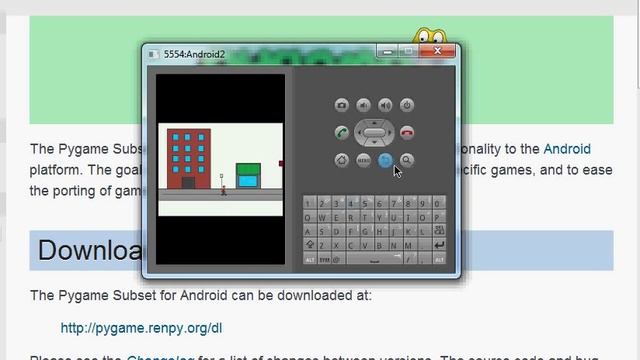Click the SYM key on emulator keyboard
This screenshot has width=640, height=360.
click(x=324, y=259)
